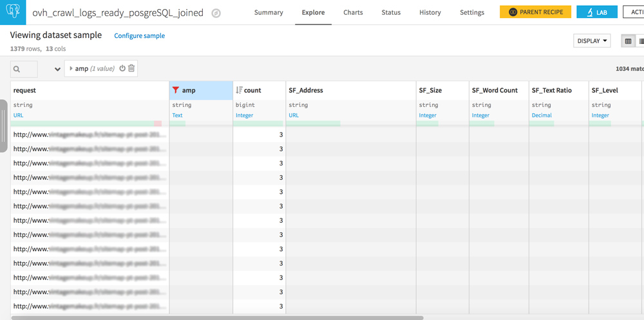Go to the Charts tab
The width and height of the screenshot is (644, 320).
point(353,12)
